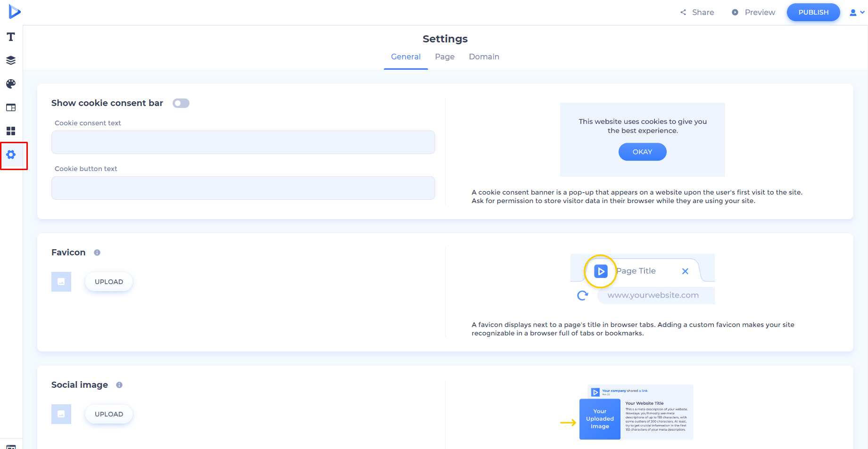
Task: Expand the account avatar dropdown
Action: 856,12
